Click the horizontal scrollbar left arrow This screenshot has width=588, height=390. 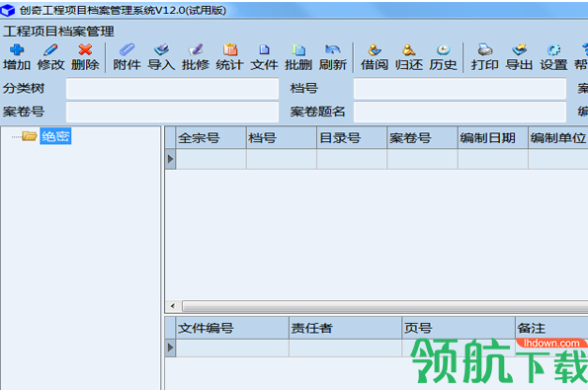pyautogui.click(x=173, y=306)
